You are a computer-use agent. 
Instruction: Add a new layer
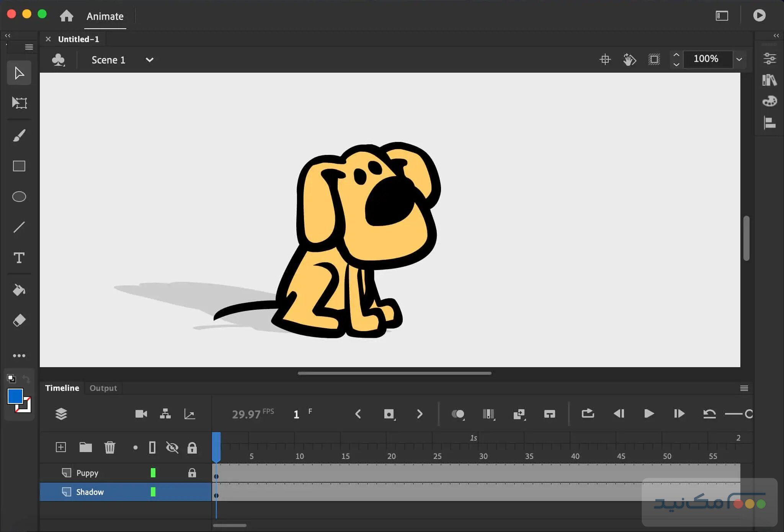[61, 447]
